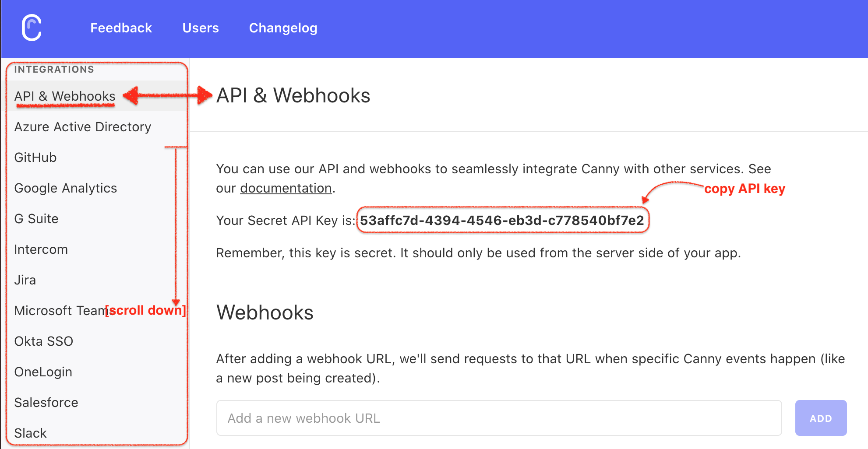Open the Changelog tab
The height and width of the screenshot is (449, 868).
pyautogui.click(x=283, y=28)
